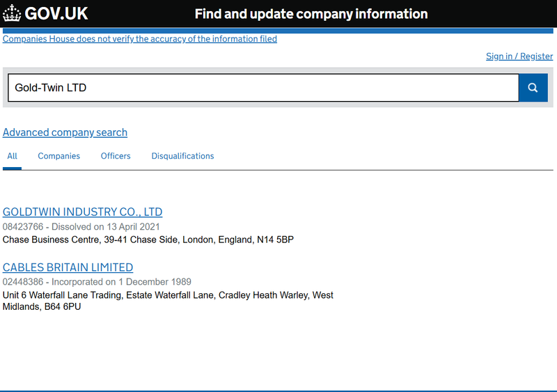Viewport: 557px width, 392px height.
Task: Switch to the Companies tab
Action: pos(59,156)
